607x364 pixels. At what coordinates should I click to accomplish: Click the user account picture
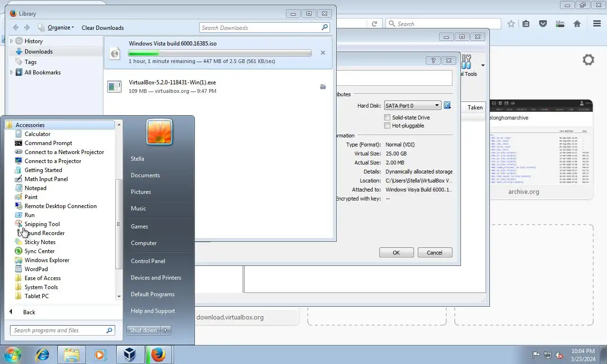tap(159, 132)
